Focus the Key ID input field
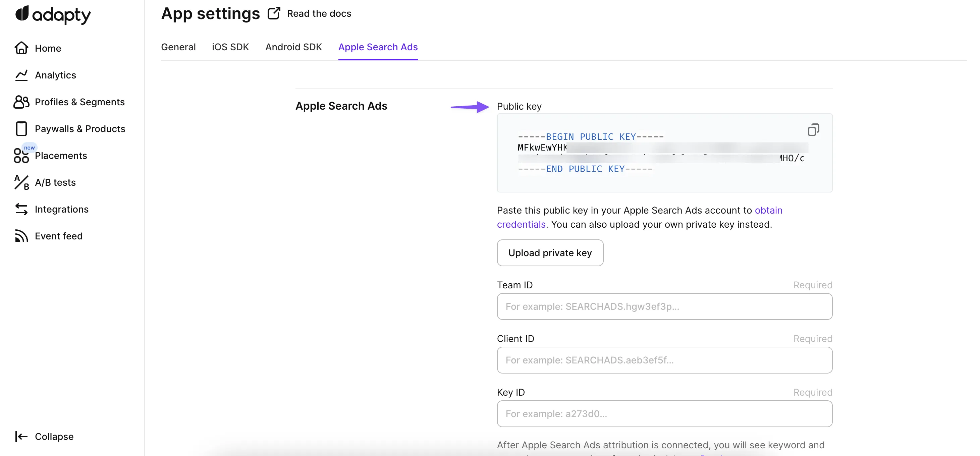980x456 pixels. [664, 414]
